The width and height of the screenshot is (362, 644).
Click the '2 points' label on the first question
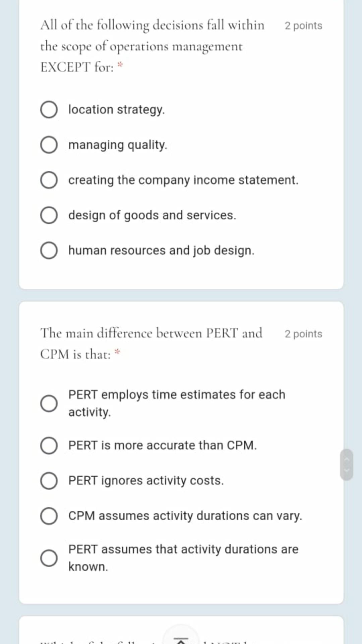[303, 26]
